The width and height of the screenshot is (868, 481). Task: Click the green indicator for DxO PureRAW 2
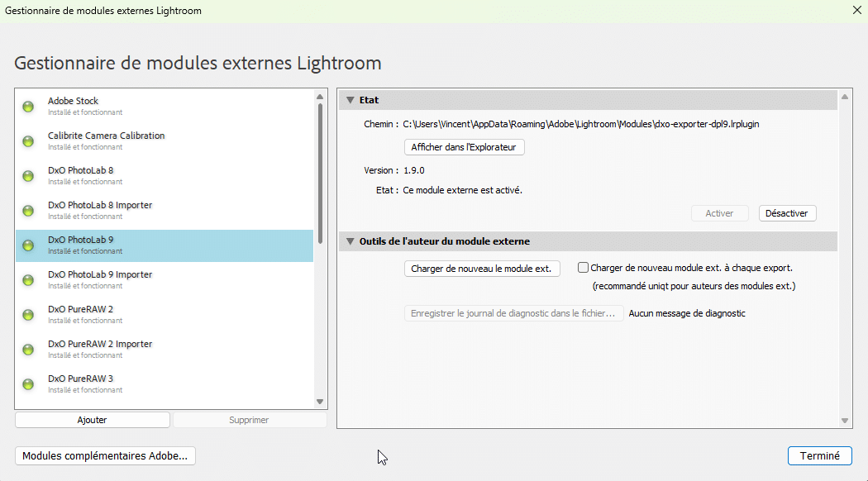28,315
